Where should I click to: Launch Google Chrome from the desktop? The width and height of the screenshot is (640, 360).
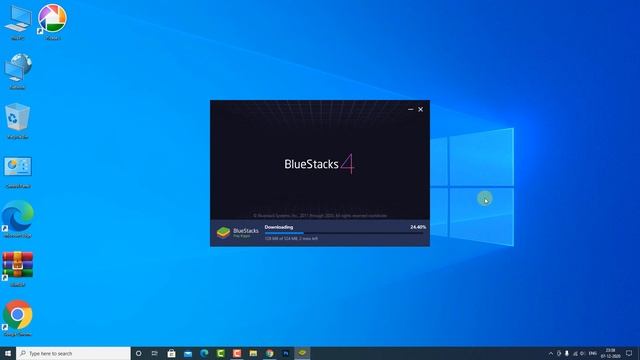coord(18,318)
